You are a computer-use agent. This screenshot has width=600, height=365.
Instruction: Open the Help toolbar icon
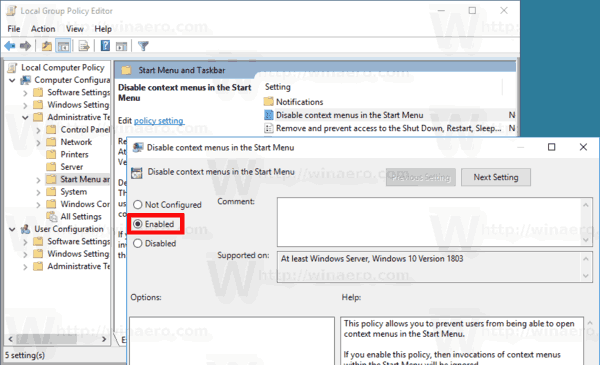[x=105, y=46]
